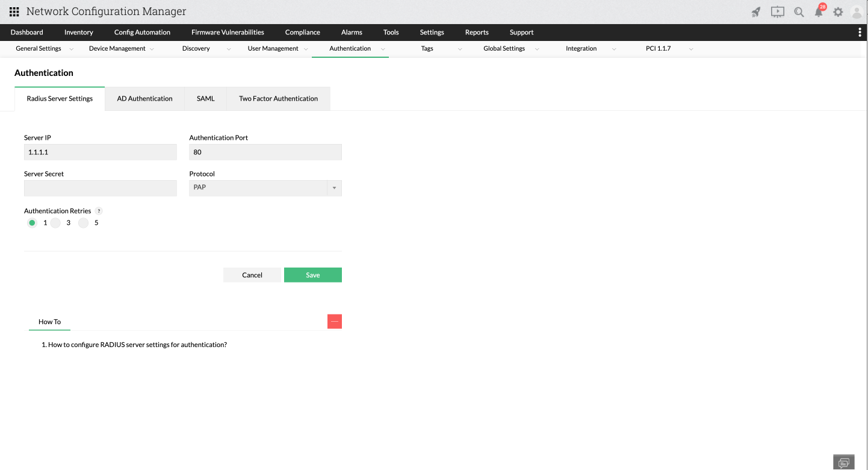Open the apps grid launcher icon
Screen dimensions: 868x470
pyautogui.click(x=14, y=12)
